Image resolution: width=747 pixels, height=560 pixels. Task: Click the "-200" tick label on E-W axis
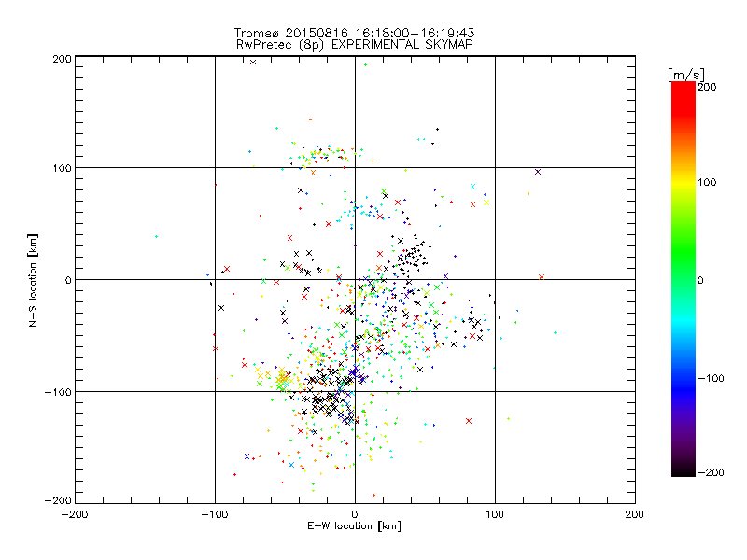(x=75, y=514)
